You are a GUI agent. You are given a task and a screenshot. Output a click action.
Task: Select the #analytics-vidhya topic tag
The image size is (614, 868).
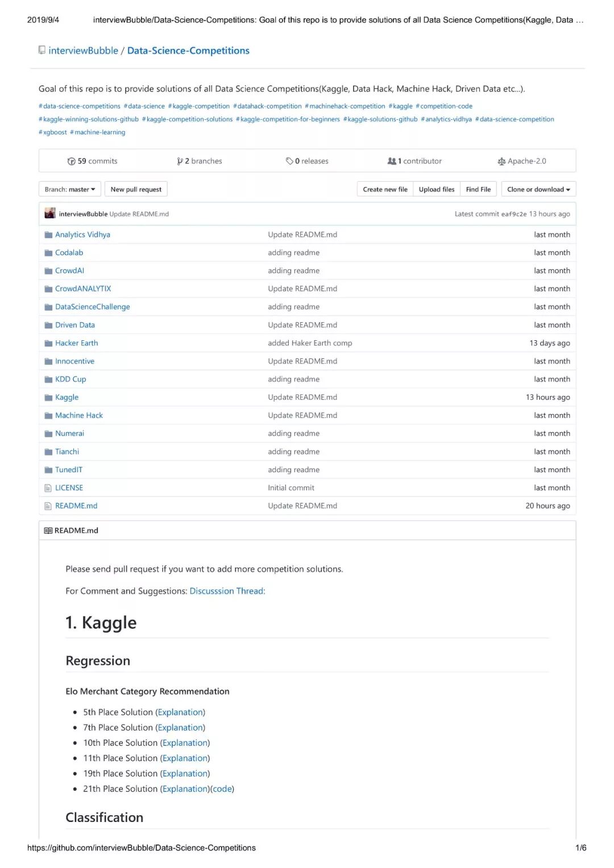coord(446,119)
